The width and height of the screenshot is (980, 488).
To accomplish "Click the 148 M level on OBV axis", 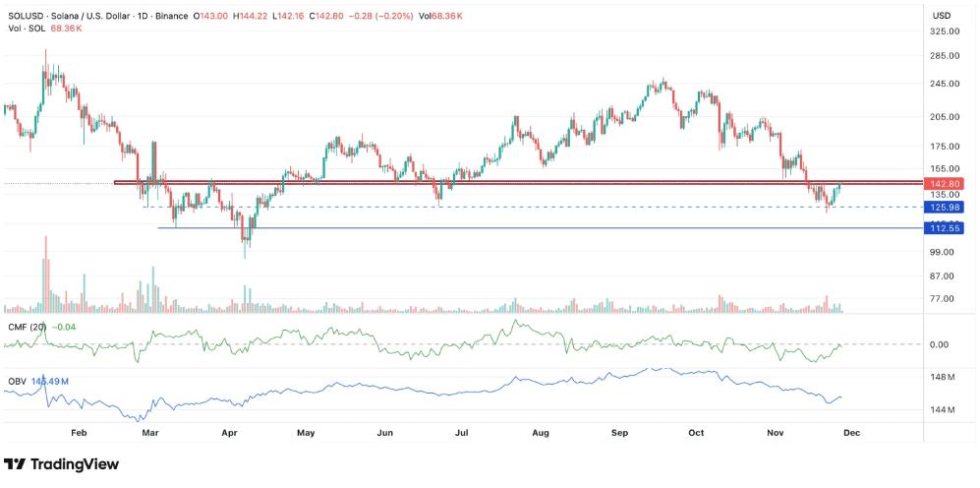I will click(943, 378).
